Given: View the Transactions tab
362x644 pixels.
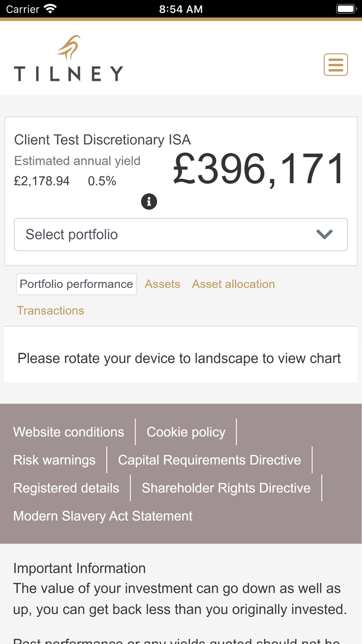Looking at the screenshot, I should tap(50, 310).
